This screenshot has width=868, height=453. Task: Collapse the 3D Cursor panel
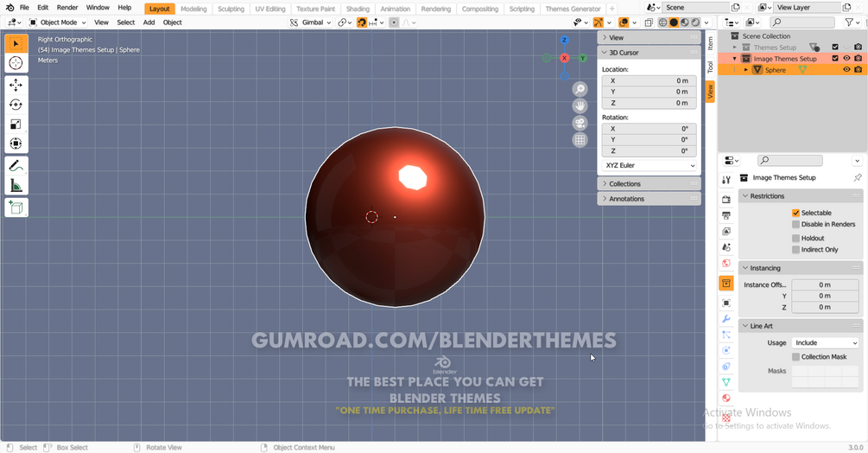[649, 53]
